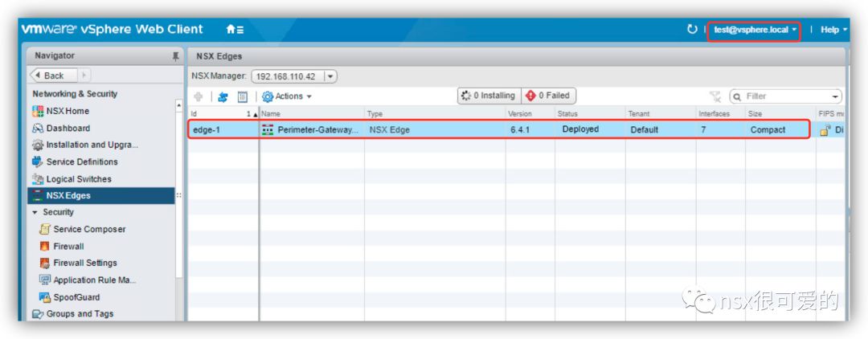Open the Actions dropdown menu
This screenshot has width=868, height=339.
[x=287, y=96]
